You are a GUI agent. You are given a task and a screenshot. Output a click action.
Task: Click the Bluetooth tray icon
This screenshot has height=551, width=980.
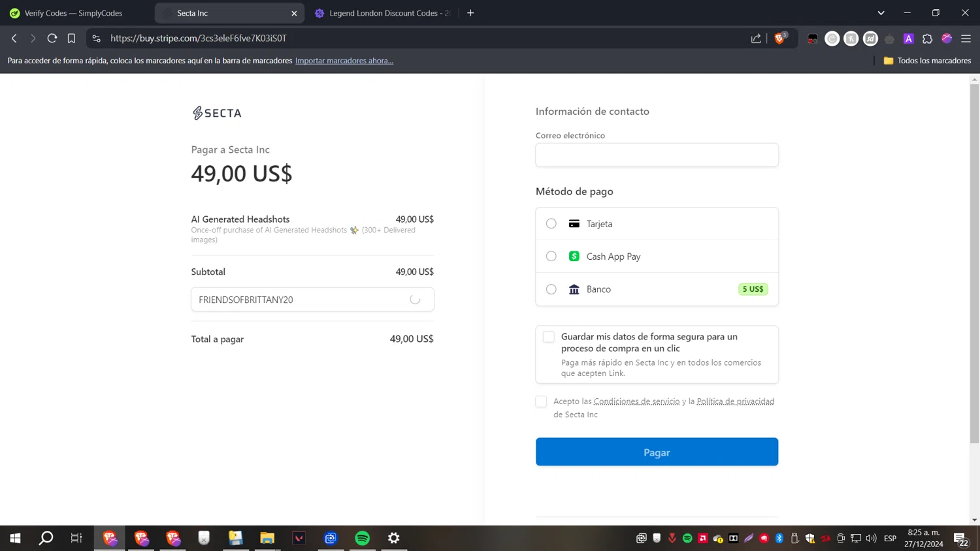[x=779, y=538]
